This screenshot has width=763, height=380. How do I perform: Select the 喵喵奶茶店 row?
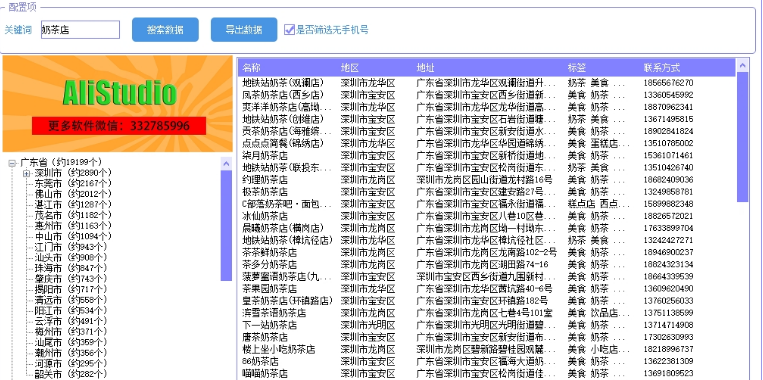(487, 374)
